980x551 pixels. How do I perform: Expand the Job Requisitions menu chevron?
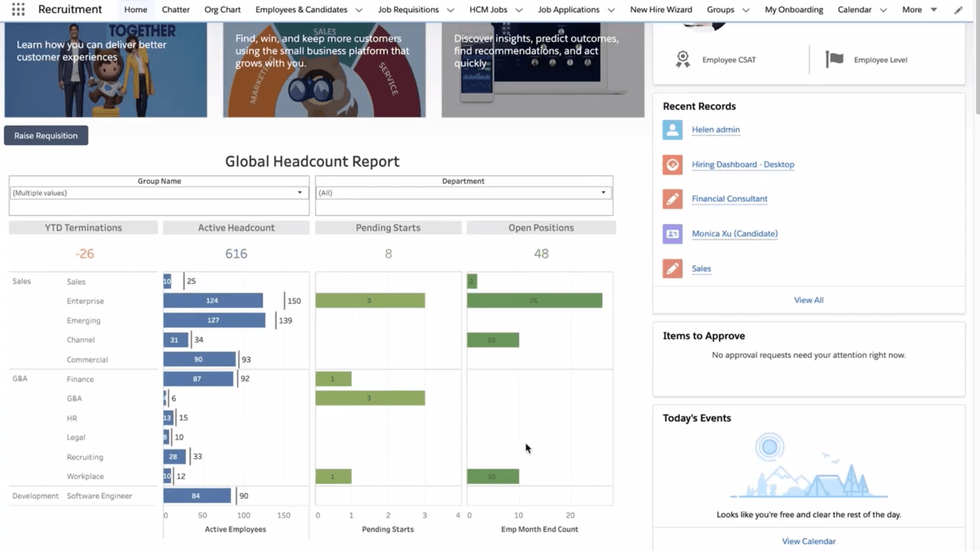[450, 10]
